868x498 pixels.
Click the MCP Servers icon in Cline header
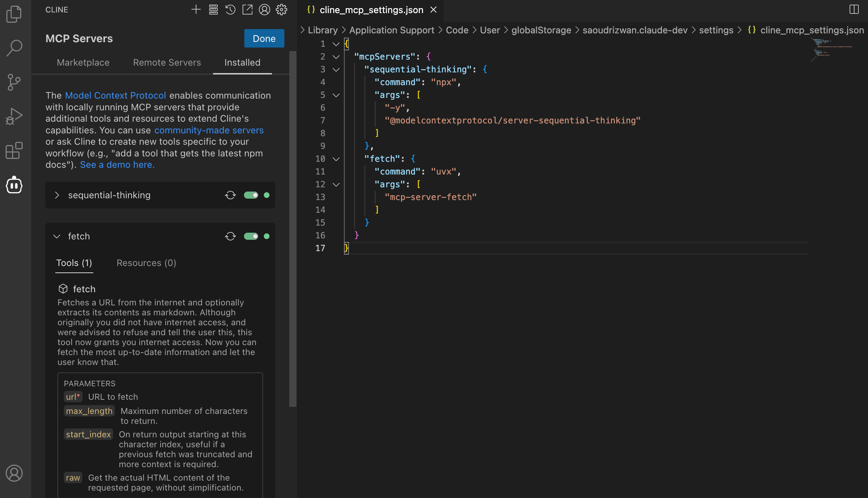tap(213, 10)
